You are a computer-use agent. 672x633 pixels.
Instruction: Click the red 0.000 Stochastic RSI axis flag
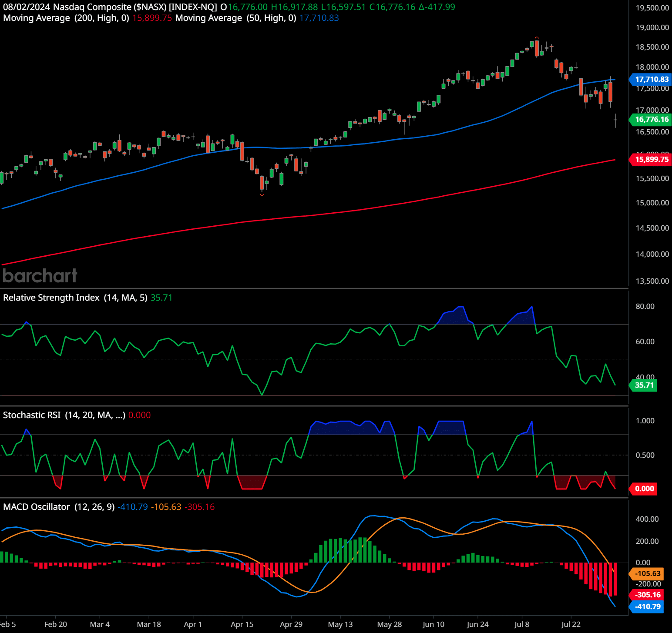pos(644,489)
